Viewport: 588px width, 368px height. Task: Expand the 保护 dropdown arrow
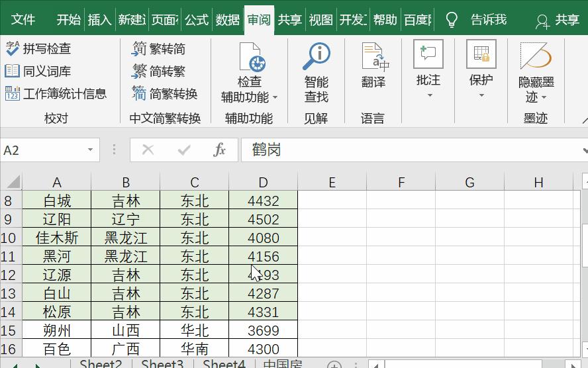pyautogui.click(x=481, y=95)
